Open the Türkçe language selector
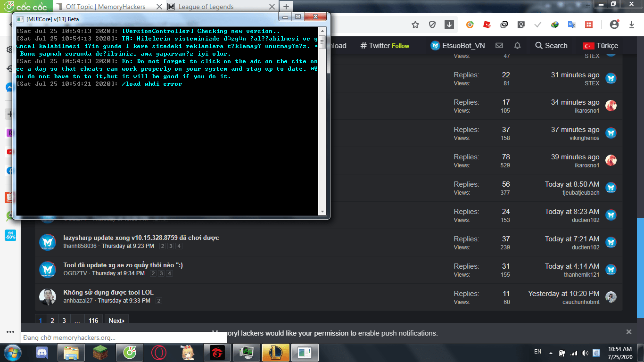644x362 pixels. pyautogui.click(x=601, y=46)
